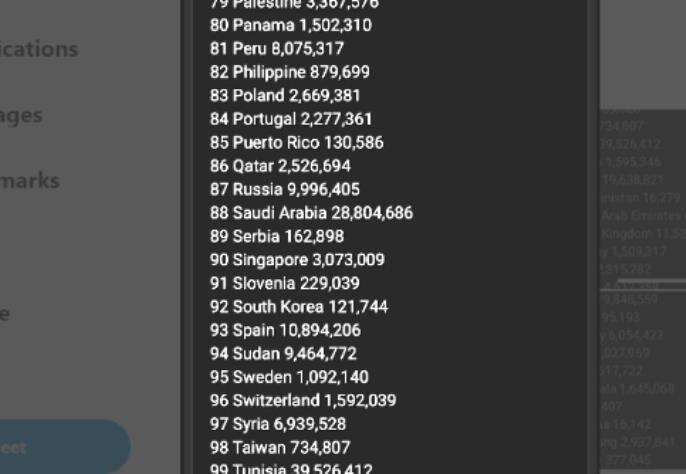The image size is (686, 474).
Task: Select the Serbia 162,898 entry
Action: [x=276, y=237]
